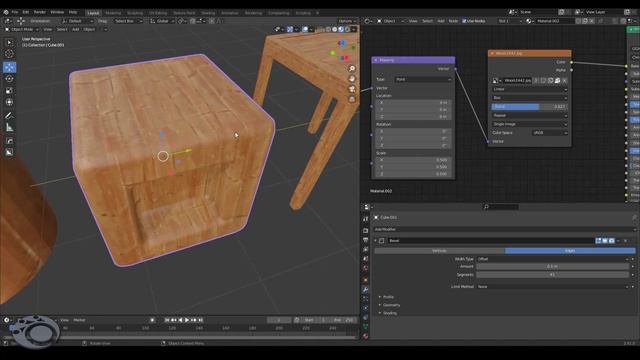
Task: Pick the Transform tool
Action: pos(9,102)
